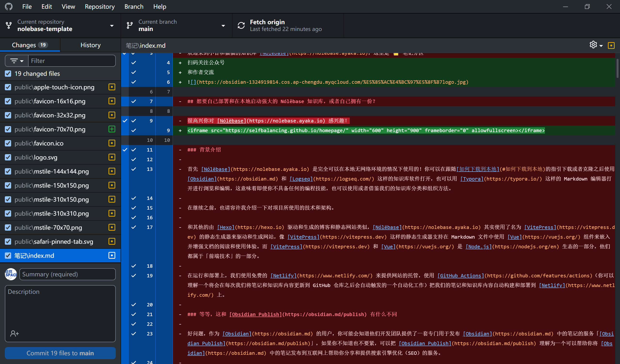Uncheck public\safari-pinned-tab.svg file
The width and height of the screenshot is (620, 364).
click(x=8, y=241)
